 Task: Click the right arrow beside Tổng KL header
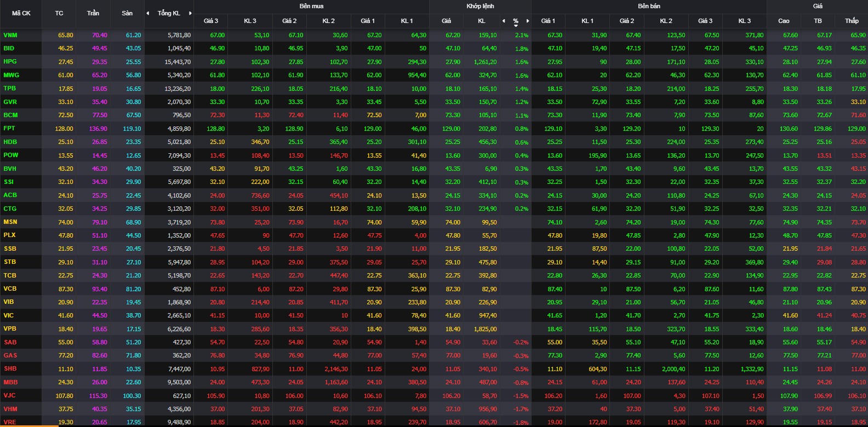pyautogui.click(x=190, y=13)
